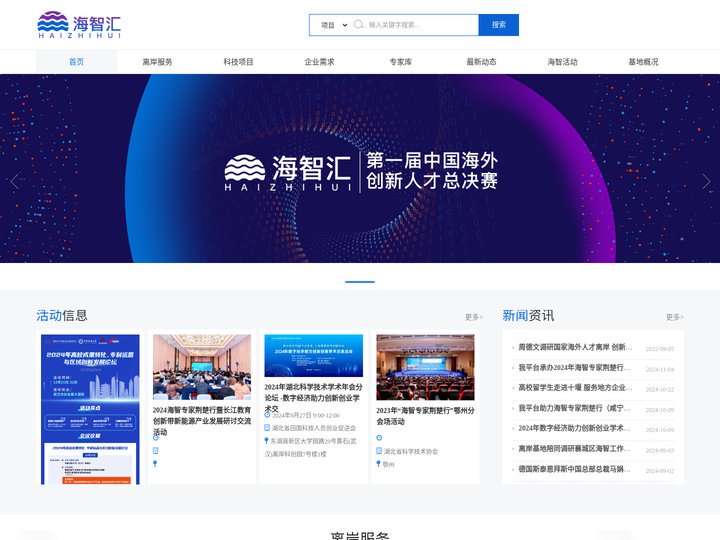Open the 企业需求 menu item

[x=319, y=62]
